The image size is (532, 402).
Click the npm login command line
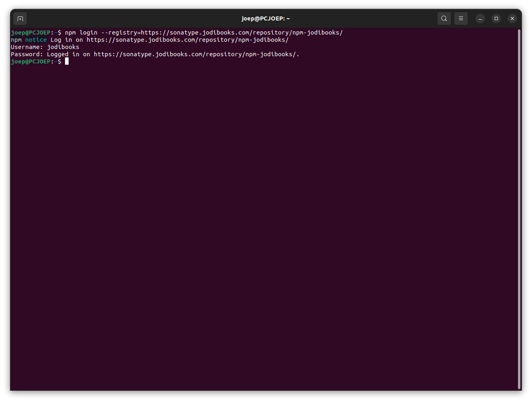click(177, 33)
